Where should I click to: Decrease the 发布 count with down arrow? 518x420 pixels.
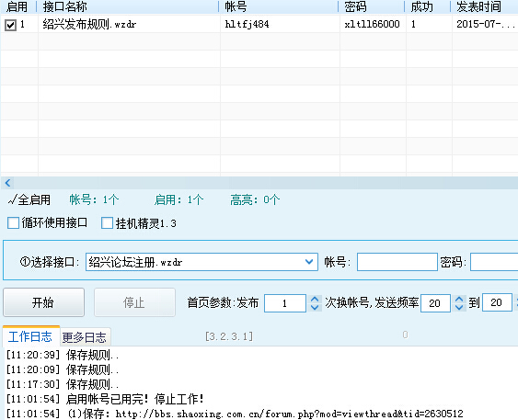coord(315,308)
